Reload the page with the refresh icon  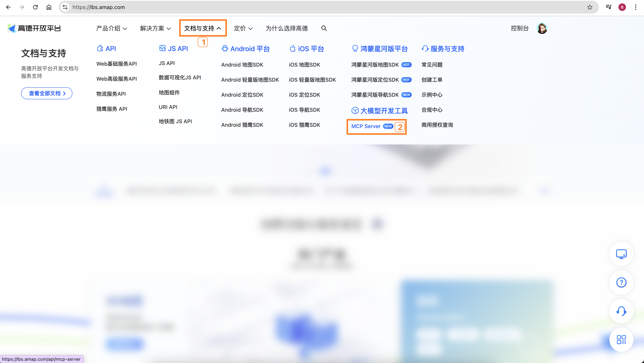tap(35, 7)
